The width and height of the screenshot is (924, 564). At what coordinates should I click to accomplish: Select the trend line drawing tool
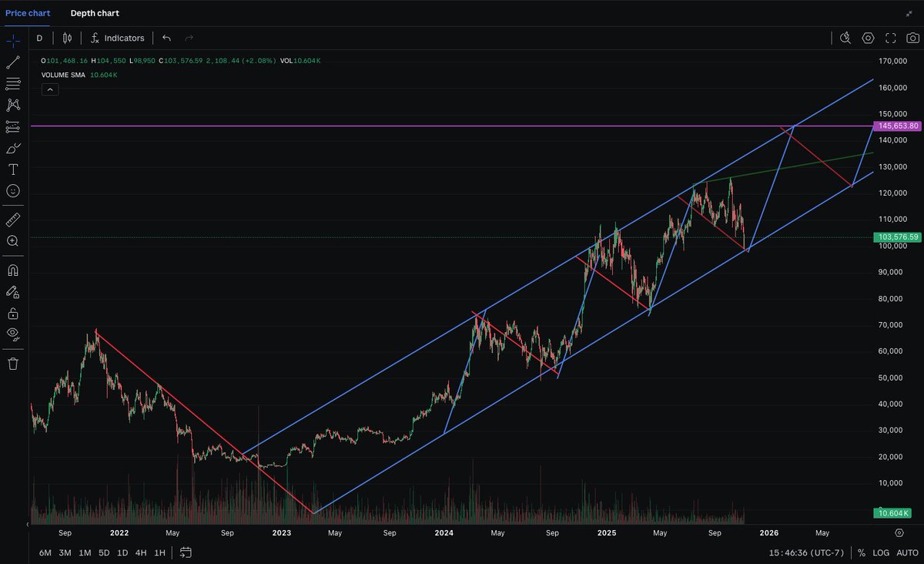pos(13,62)
